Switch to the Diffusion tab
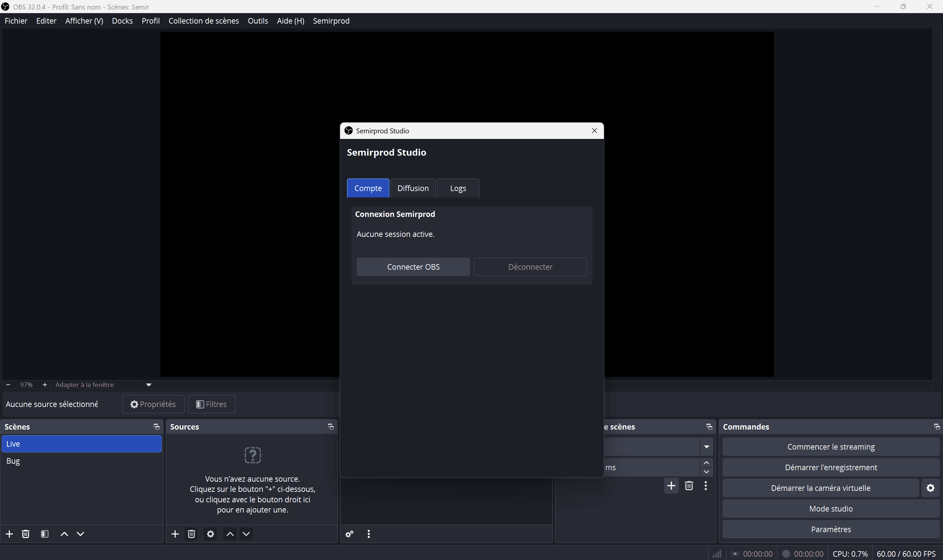Screen dimensions: 943x560 [413, 188]
